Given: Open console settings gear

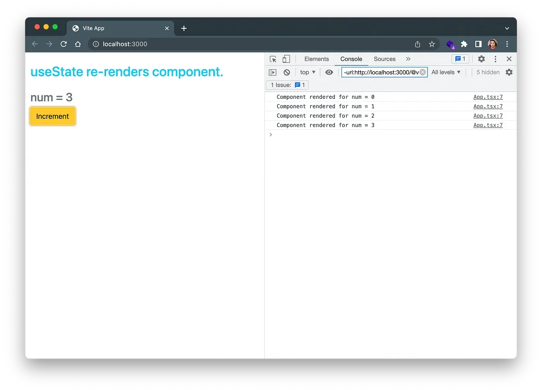Looking at the screenshot, I should [509, 72].
